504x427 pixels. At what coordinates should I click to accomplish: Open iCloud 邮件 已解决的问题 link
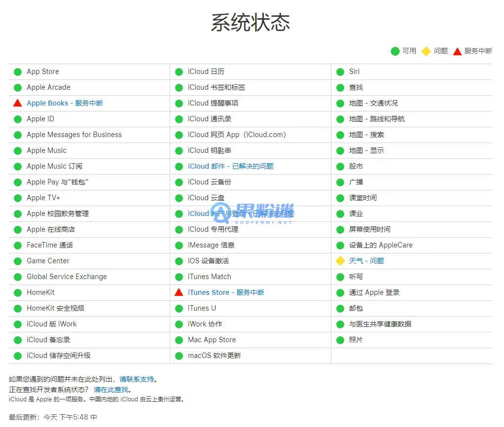point(231,166)
